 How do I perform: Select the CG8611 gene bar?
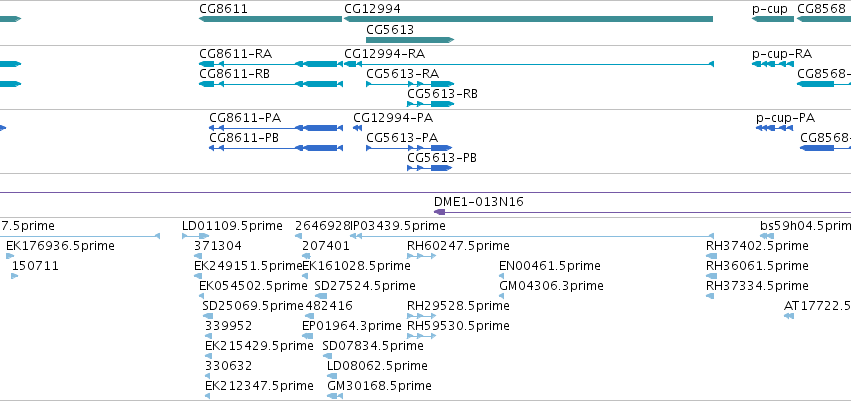coord(270,19)
